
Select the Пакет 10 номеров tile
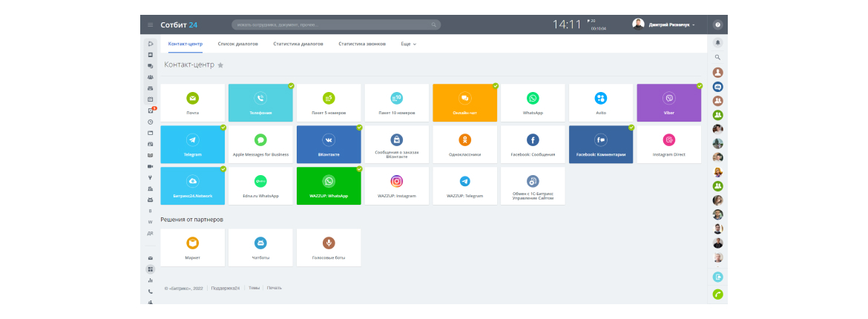(397, 103)
